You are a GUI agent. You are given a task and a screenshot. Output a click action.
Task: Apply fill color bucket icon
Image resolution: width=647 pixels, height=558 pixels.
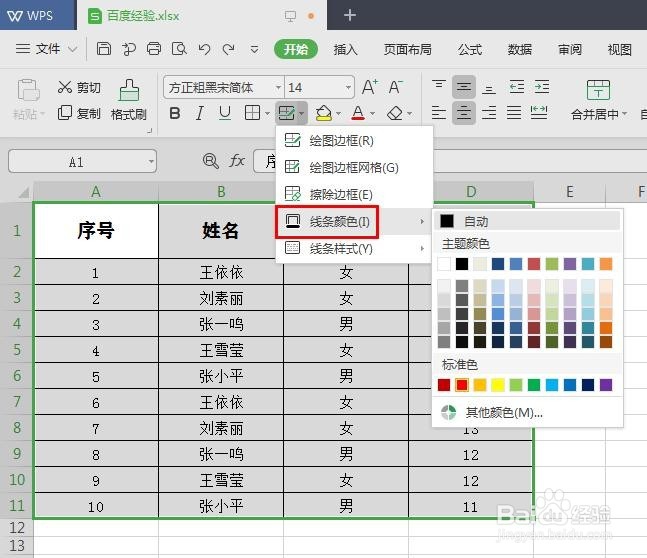(324, 113)
